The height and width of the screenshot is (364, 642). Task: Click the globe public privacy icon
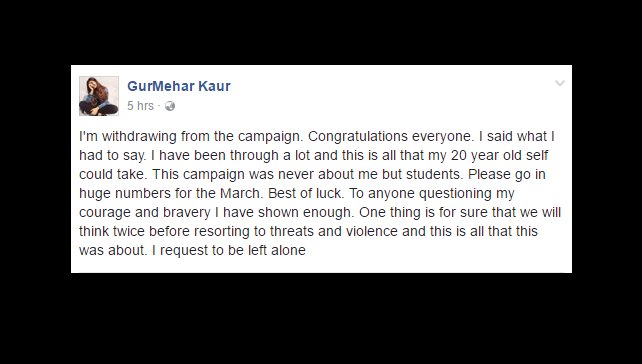click(170, 106)
